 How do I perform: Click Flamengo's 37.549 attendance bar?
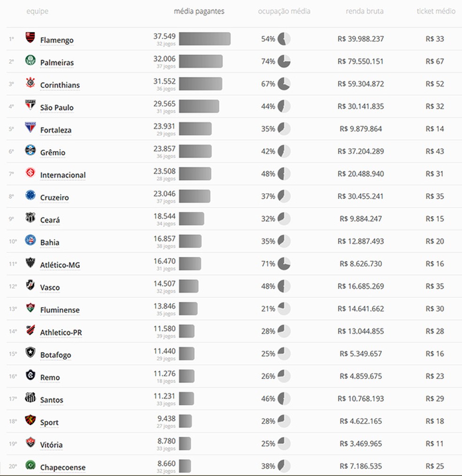pyautogui.click(x=205, y=39)
